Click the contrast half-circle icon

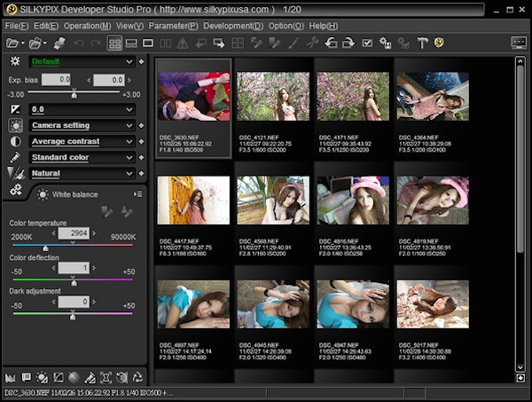[x=15, y=141]
